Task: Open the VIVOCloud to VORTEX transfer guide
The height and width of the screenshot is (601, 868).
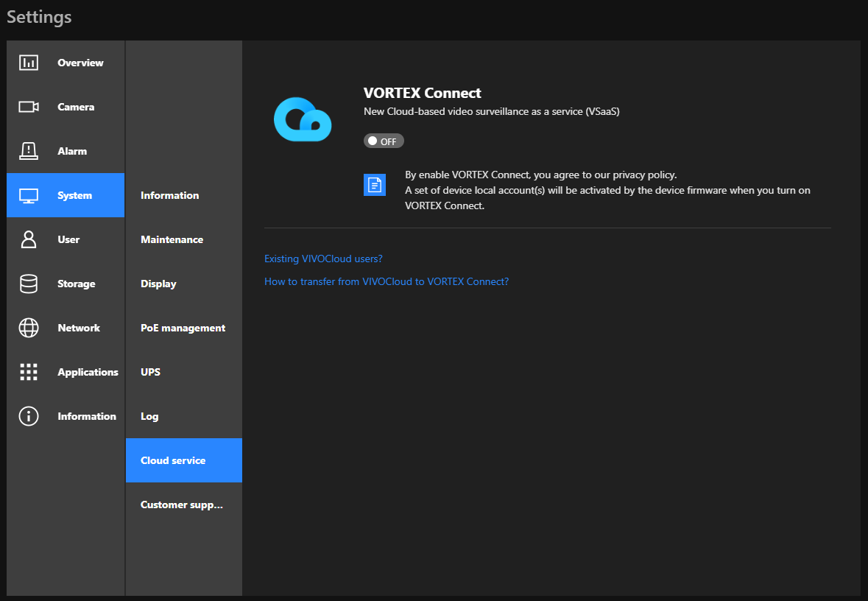Action: click(387, 281)
